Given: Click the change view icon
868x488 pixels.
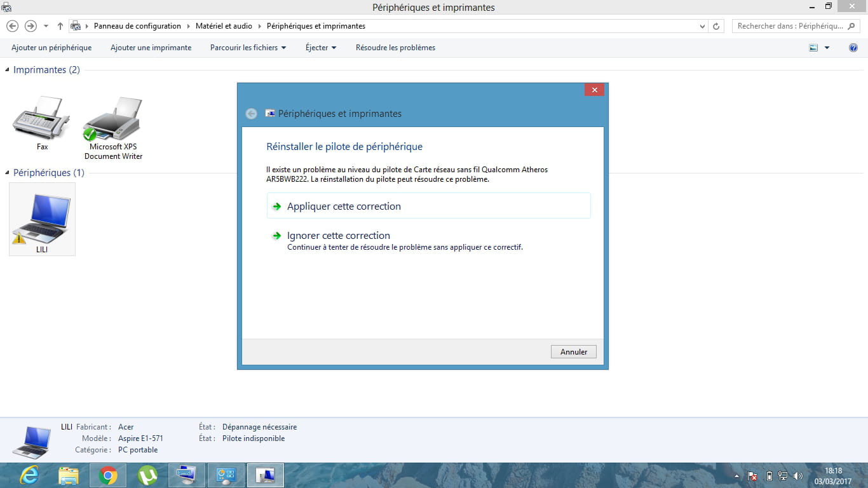Looking at the screenshot, I should pyautogui.click(x=813, y=48).
